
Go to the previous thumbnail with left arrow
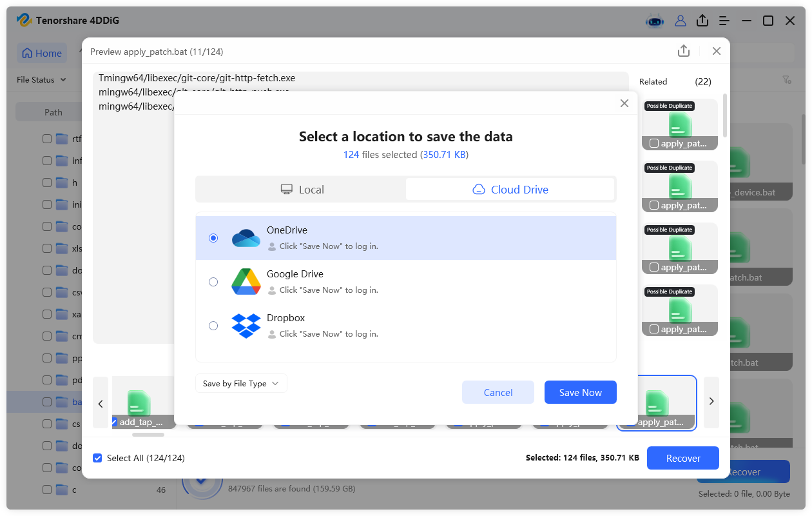[x=101, y=402]
